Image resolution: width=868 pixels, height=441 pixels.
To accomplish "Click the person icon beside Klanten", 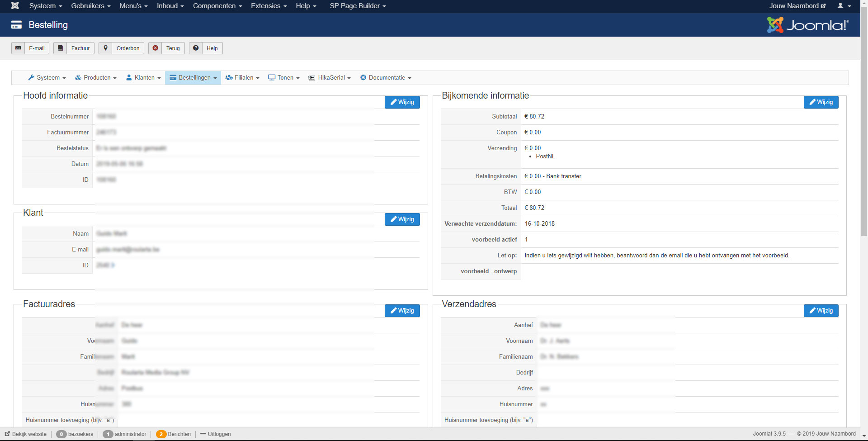I will pyautogui.click(x=129, y=77).
